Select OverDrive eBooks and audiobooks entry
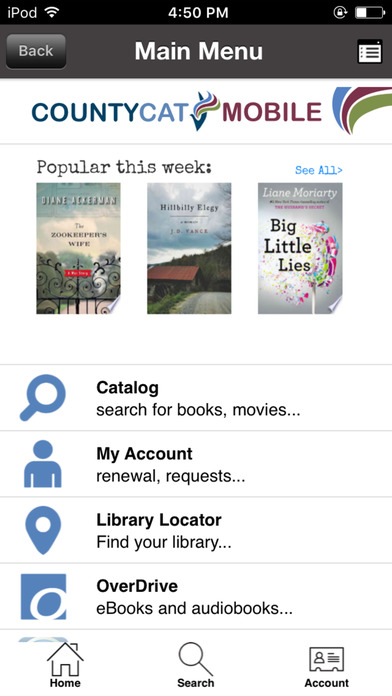Image resolution: width=392 pixels, height=696 pixels. [196, 597]
